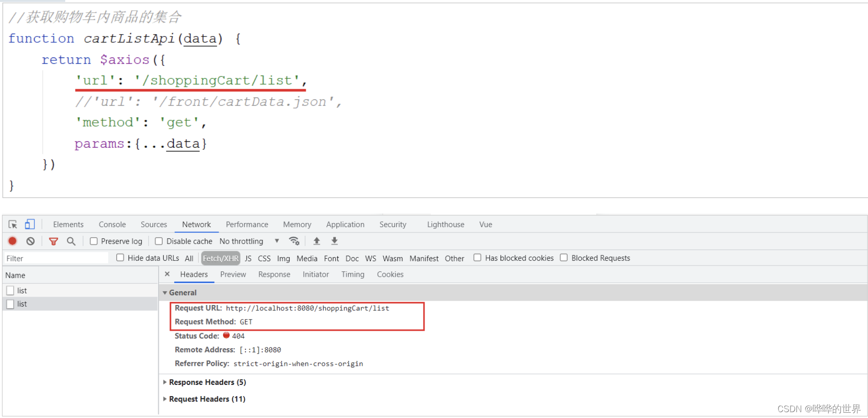Click the commented '/front/cartData.json' line
This screenshot has height=418, width=868.
tap(209, 101)
